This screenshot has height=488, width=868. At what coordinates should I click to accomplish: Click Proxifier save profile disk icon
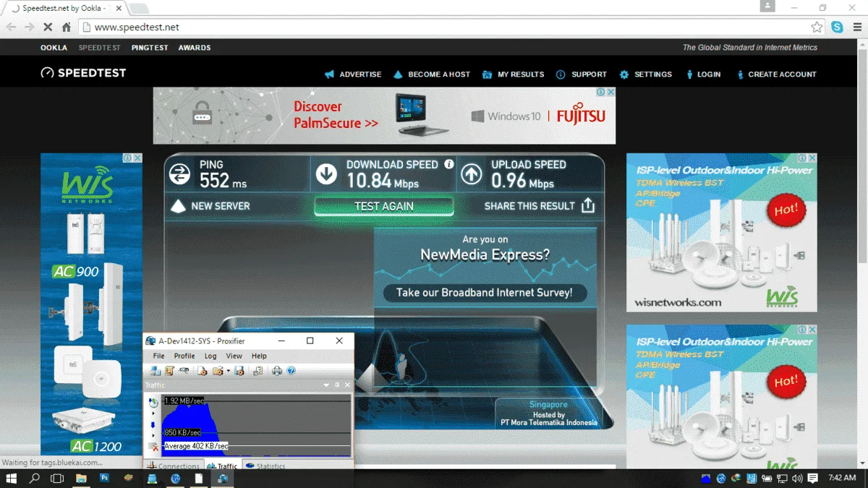point(239,371)
